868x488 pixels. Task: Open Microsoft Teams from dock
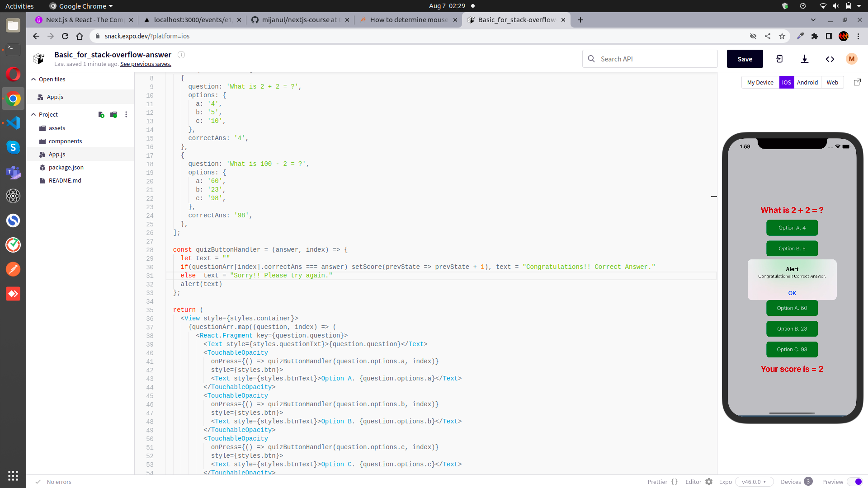[x=13, y=172]
